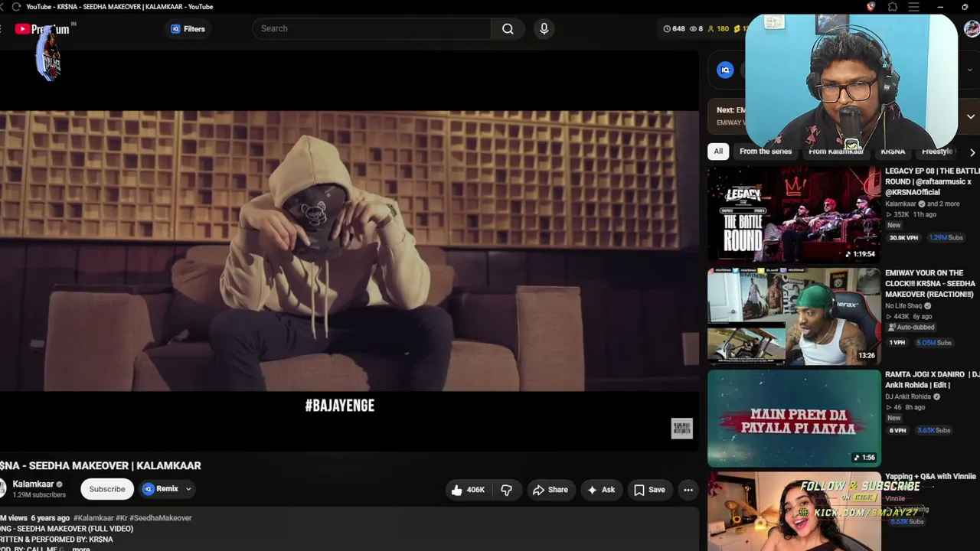Viewport: 980px width, 551px height.
Task: Dislike the video with thumbs down
Action: pyautogui.click(x=506, y=490)
